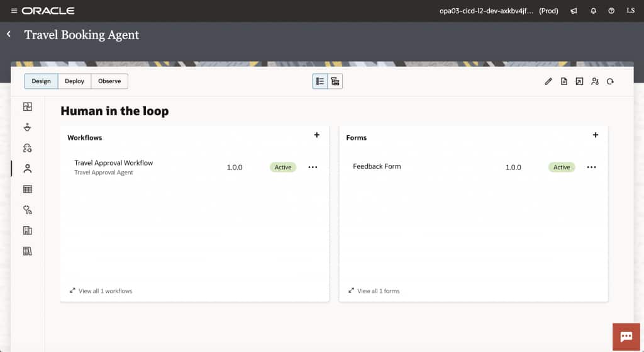Click the Forms panel heading
644x352 pixels.
click(356, 138)
